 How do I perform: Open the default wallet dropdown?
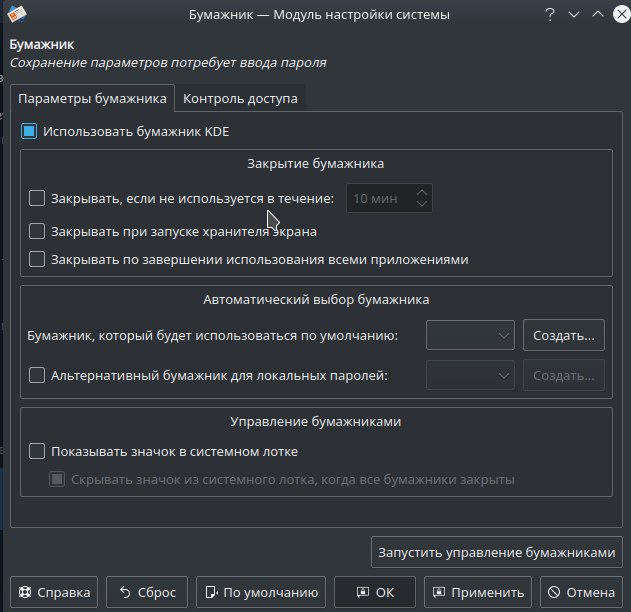(470, 335)
